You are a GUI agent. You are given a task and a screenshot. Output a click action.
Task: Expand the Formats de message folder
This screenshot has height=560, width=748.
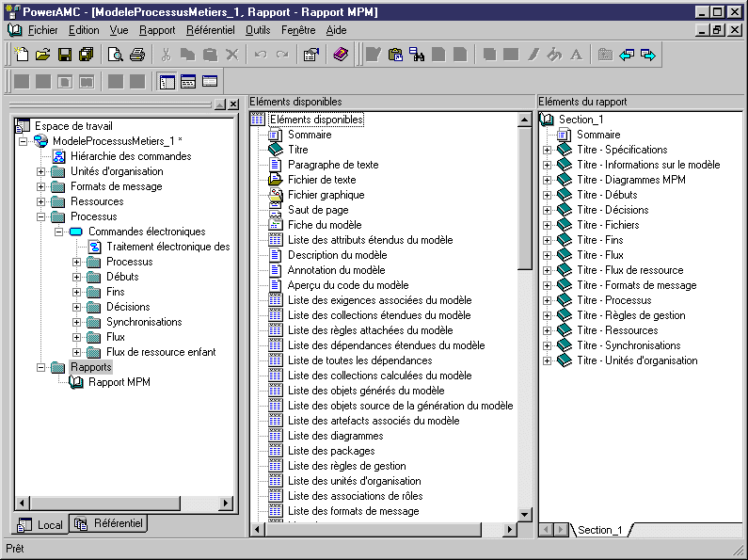coord(41,186)
